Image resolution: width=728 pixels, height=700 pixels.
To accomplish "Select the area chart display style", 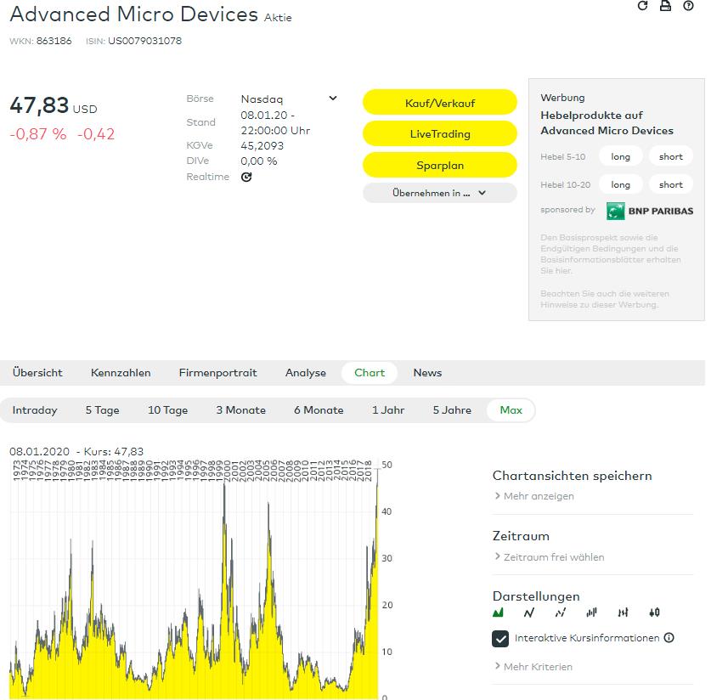I will click(x=499, y=612).
